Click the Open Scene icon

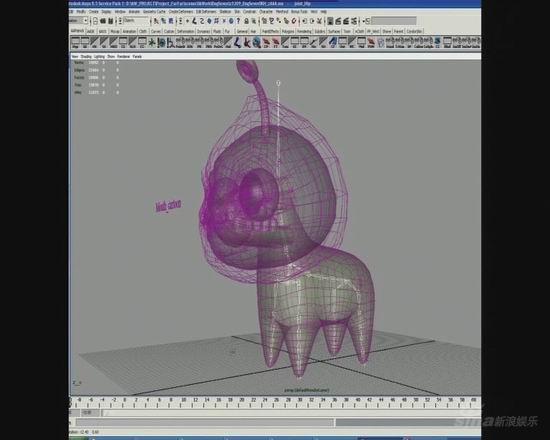(103, 21)
